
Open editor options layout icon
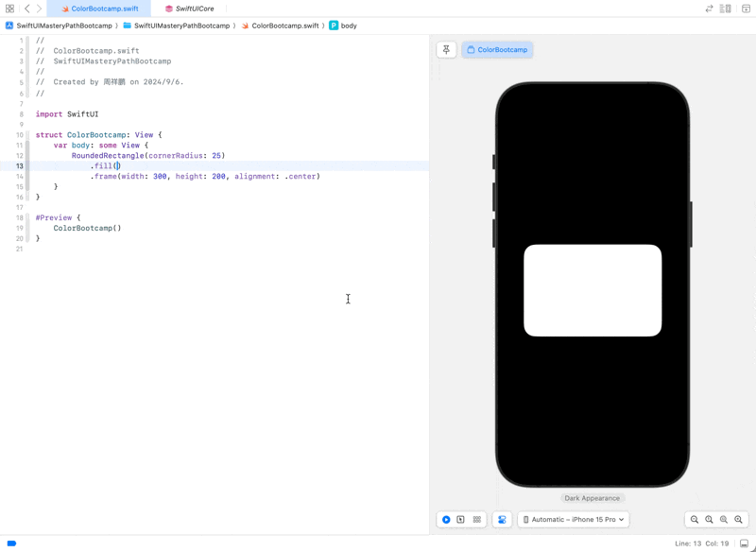[x=725, y=9]
